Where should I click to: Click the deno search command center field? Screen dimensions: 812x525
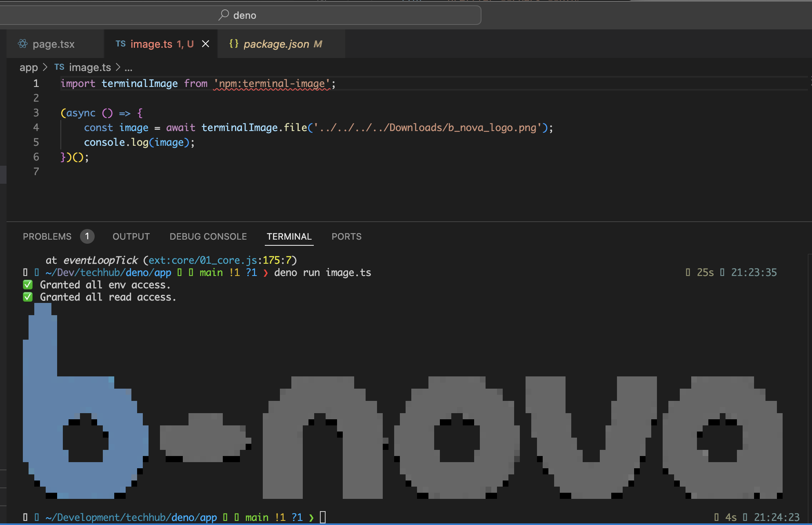pyautogui.click(x=240, y=15)
